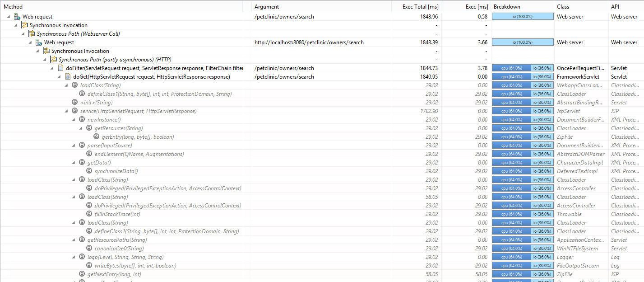Click the Synchronous Path (partly asynchronous) icon
This screenshot has width=644, height=282.
[53, 60]
